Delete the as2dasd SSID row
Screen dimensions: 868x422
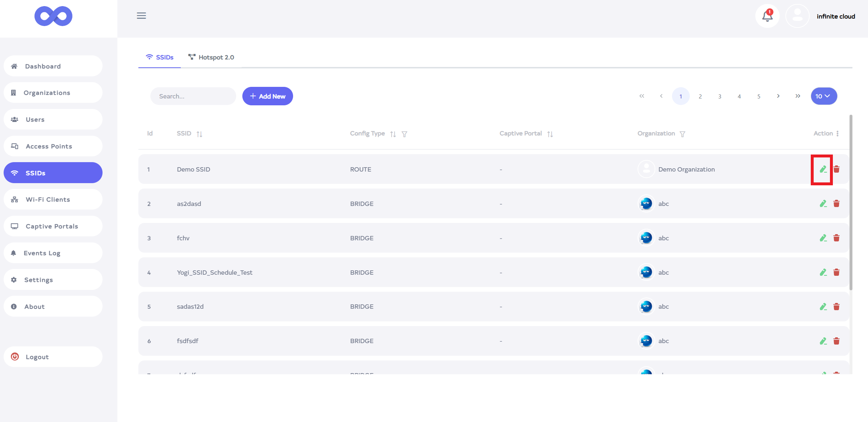pyautogui.click(x=836, y=204)
